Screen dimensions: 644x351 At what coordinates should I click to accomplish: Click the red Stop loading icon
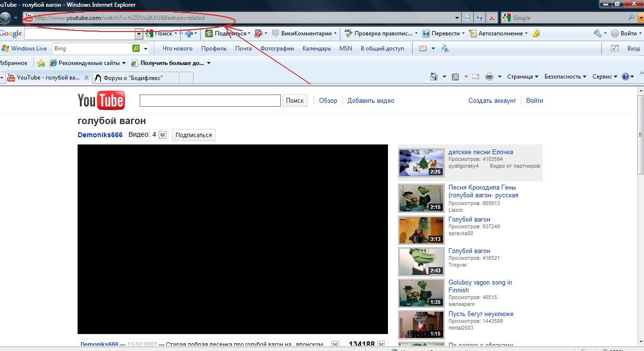[x=492, y=18]
